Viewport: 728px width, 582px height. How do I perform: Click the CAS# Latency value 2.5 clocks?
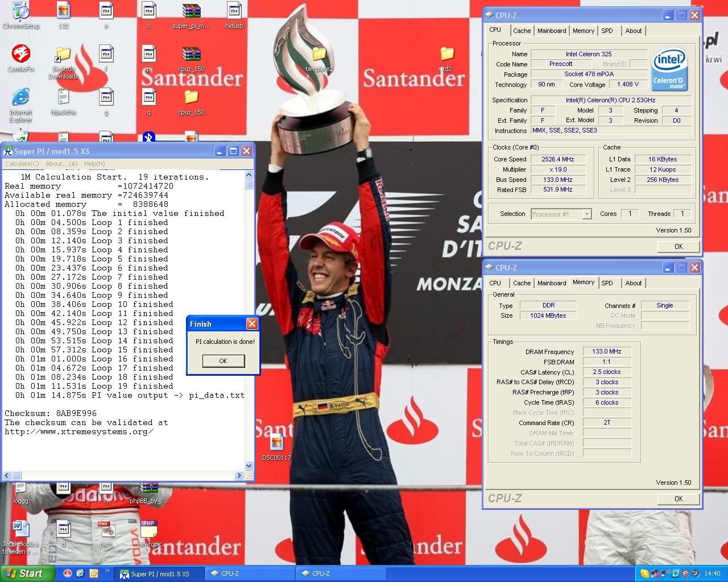pos(607,372)
